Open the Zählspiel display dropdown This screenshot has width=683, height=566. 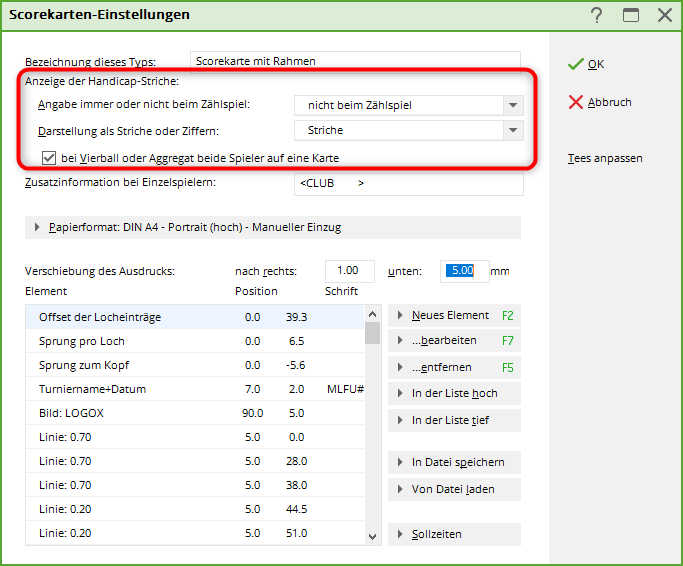click(513, 105)
